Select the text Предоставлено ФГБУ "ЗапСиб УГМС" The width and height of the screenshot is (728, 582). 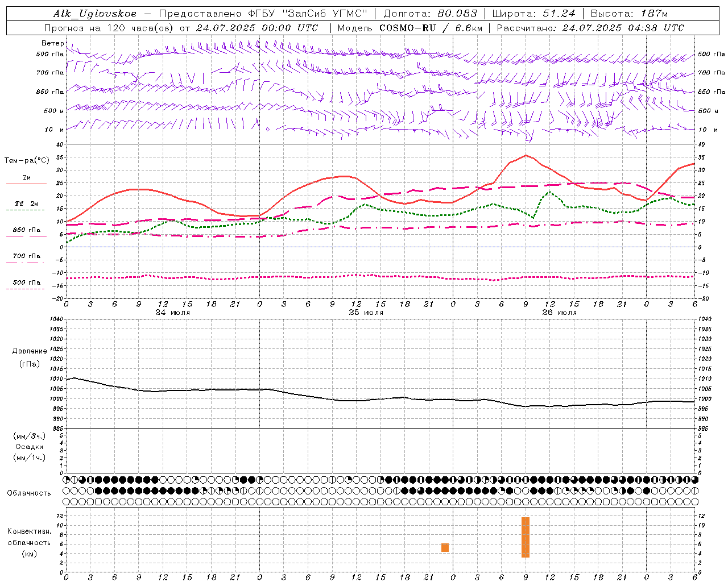[x=263, y=14]
